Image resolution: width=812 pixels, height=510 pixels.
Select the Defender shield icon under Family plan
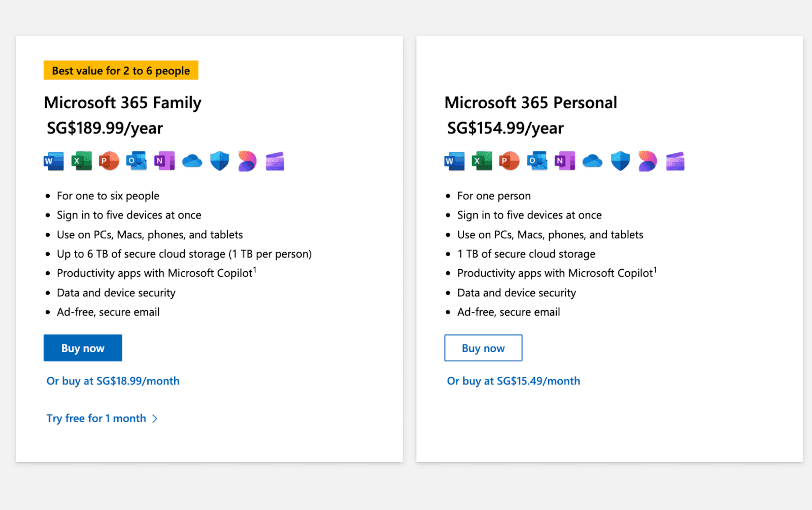pyautogui.click(x=219, y=161)
